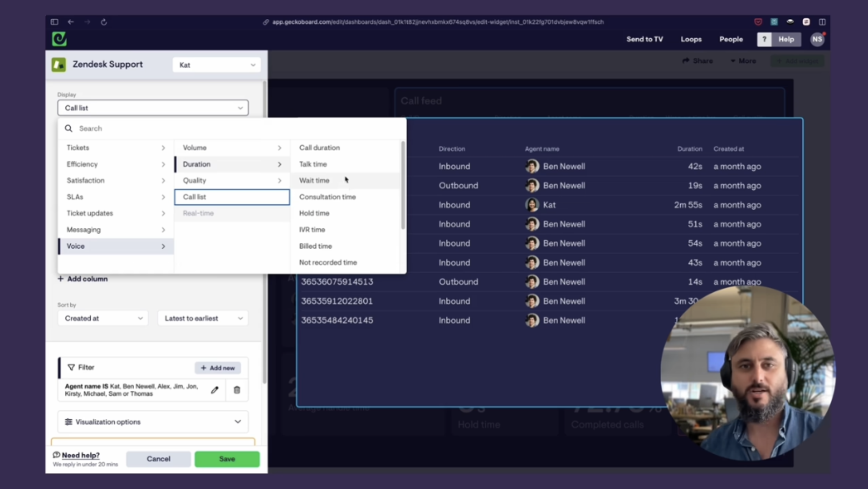Click the Visualization options sliders icon

(x=69, y=422)
